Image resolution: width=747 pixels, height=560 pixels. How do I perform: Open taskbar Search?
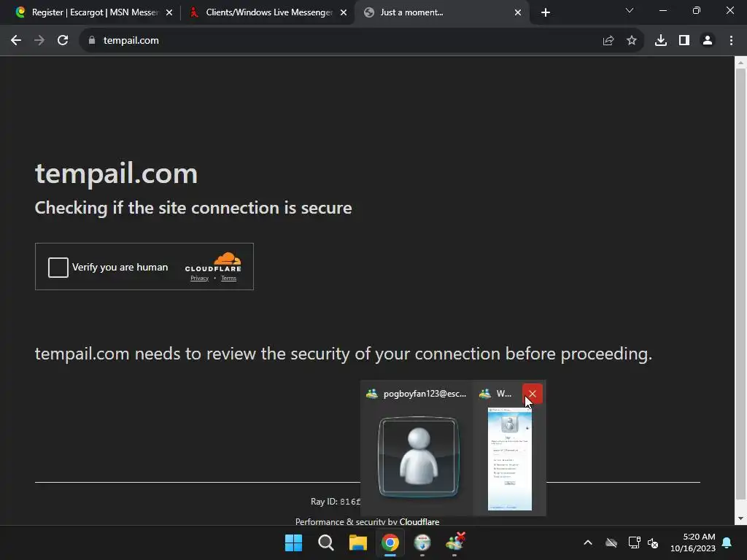(326, 542)
